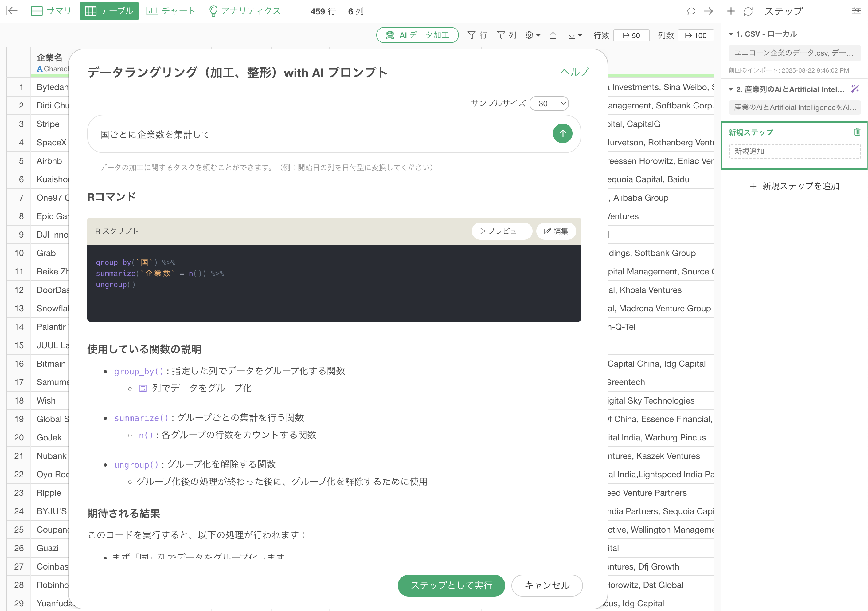Open the アナリティクス analytics tab

pyautogui.click(x=244, y=11)
